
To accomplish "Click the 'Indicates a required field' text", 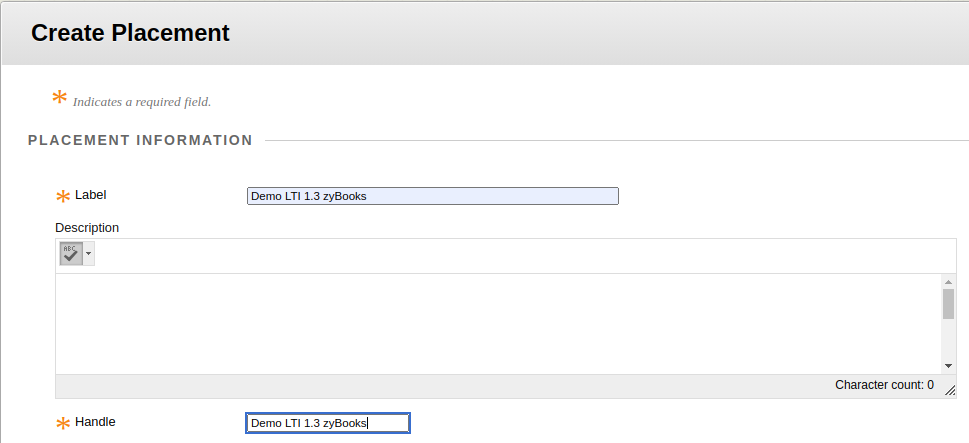I will tap(142, 102).
